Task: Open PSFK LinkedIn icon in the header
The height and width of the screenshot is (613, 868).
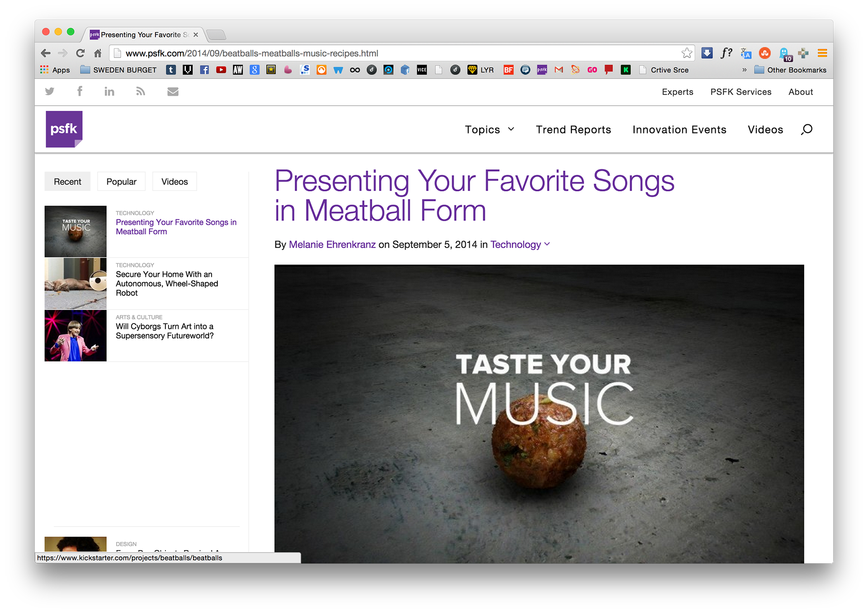Action: tap(109, 91)
